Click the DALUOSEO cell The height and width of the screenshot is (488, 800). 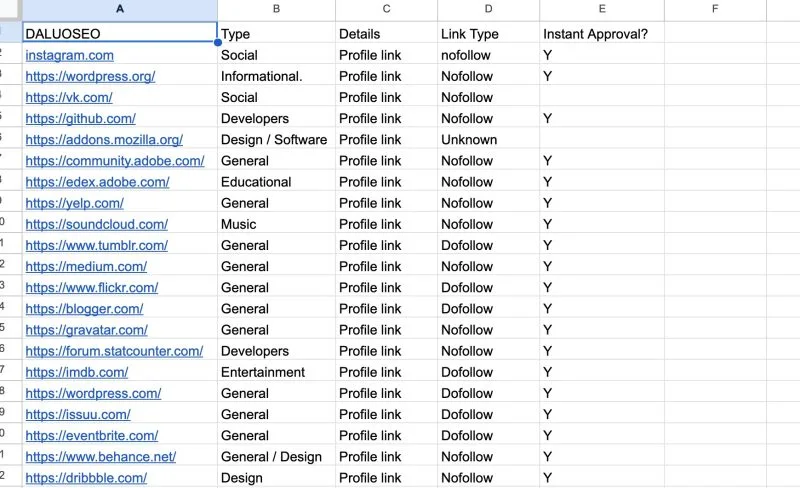[x=120, y=34]
